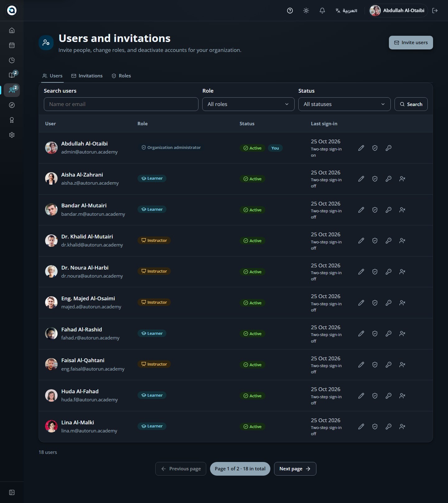This screenshot has width=448, height=503.
Task: Open the compass explore icon in sidebar
Action: (x=12, y=105)
